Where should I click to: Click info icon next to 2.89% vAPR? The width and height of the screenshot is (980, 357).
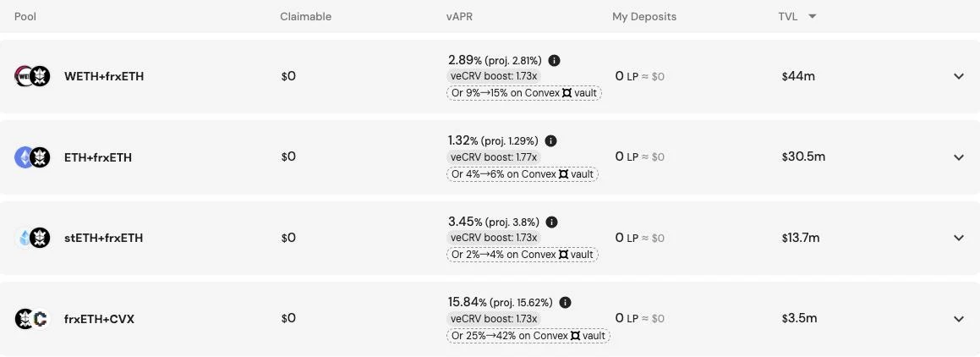(x=555, y=61)
